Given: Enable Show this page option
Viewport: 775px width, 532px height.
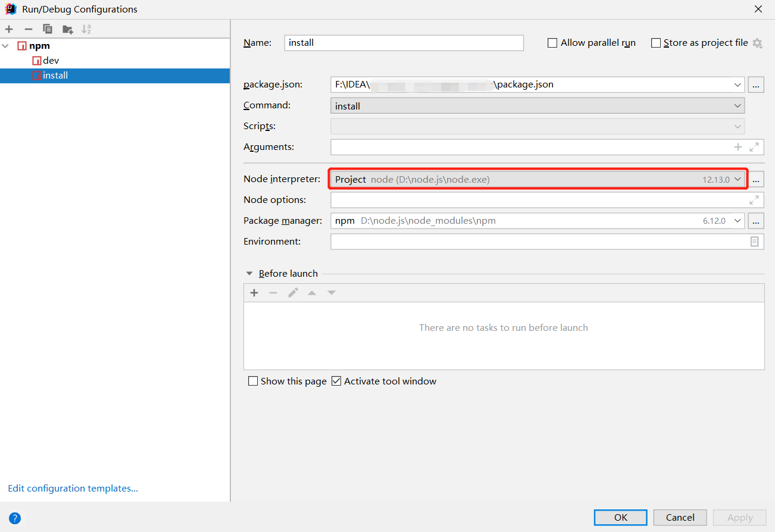Looking at the screenshot, I should 253,381.
